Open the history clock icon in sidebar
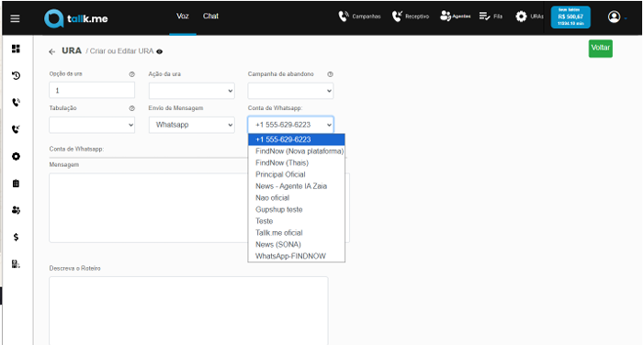 [x=16, y=75]
